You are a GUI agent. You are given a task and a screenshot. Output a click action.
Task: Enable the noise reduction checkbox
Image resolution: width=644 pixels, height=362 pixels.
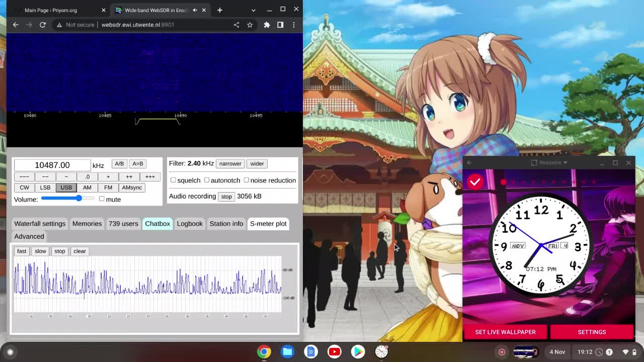[x=246, y=180]
